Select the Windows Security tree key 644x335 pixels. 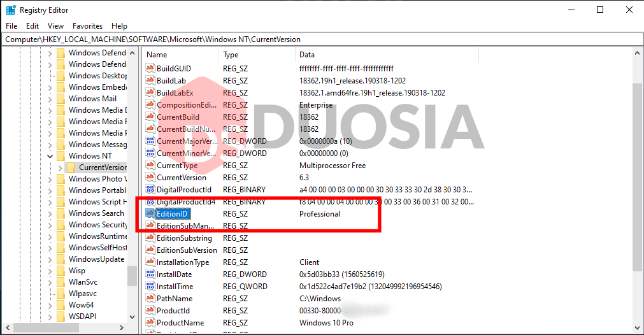click(x=97, y=225)
